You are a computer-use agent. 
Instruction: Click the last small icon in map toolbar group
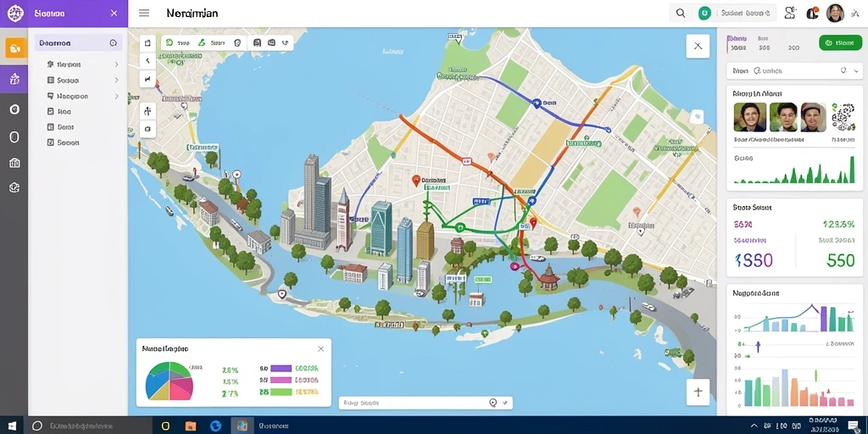[x=286, y=42]
